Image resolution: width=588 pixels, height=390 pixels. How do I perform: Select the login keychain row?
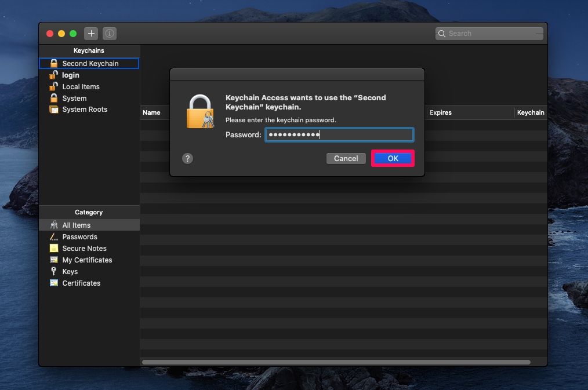pos(89,75)
